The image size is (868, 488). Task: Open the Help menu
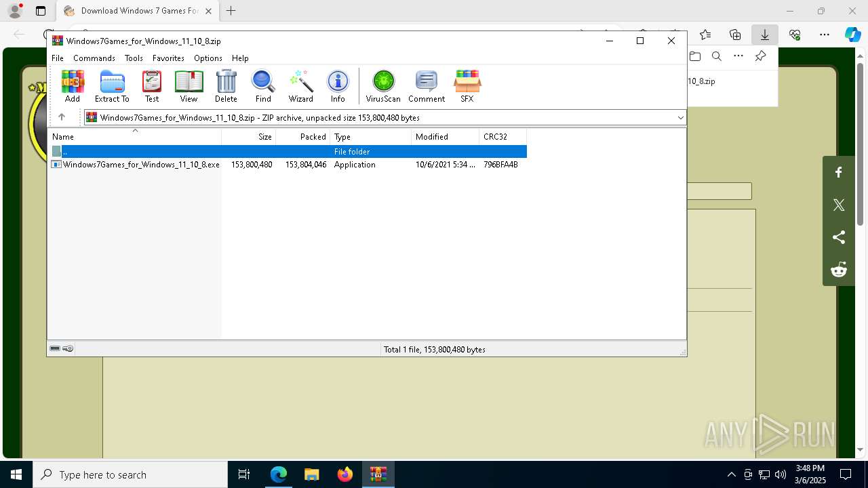tap(240, 58)
